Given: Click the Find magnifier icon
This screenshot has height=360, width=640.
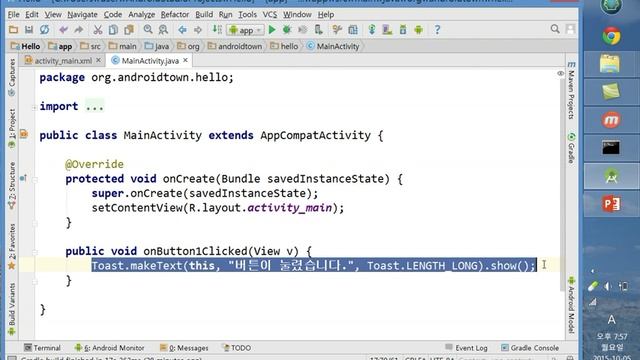Looking at the screenshot, I should pos(148,30).
